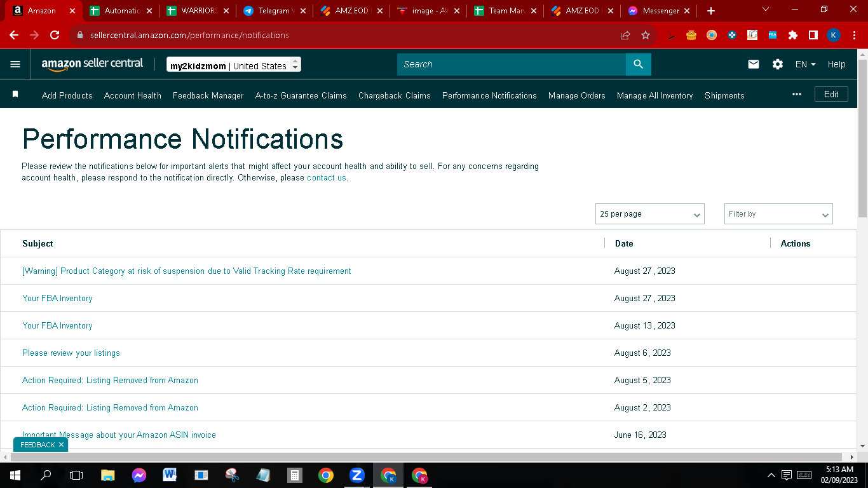Open Zoom from the taskbar

point(356,475)
